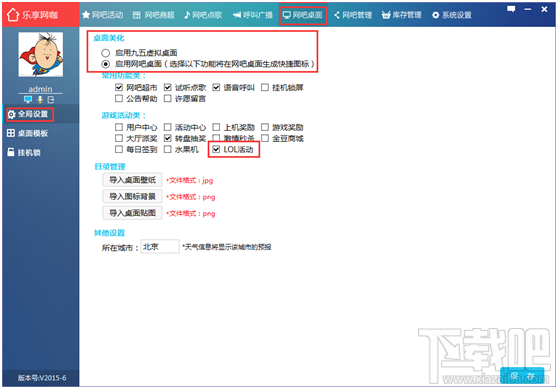
Task: Enable 用户中心 checkbox
Action: (x=119, y=127)
